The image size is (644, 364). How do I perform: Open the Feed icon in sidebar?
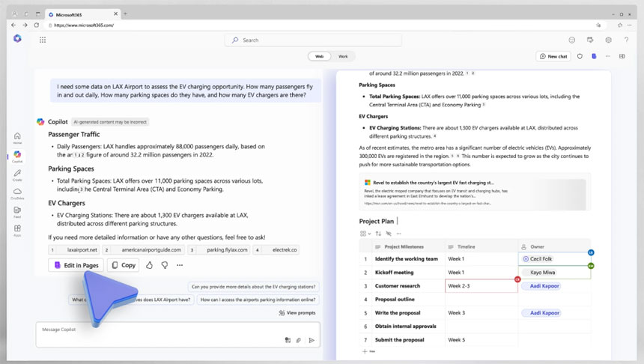[x=17, y=211]
